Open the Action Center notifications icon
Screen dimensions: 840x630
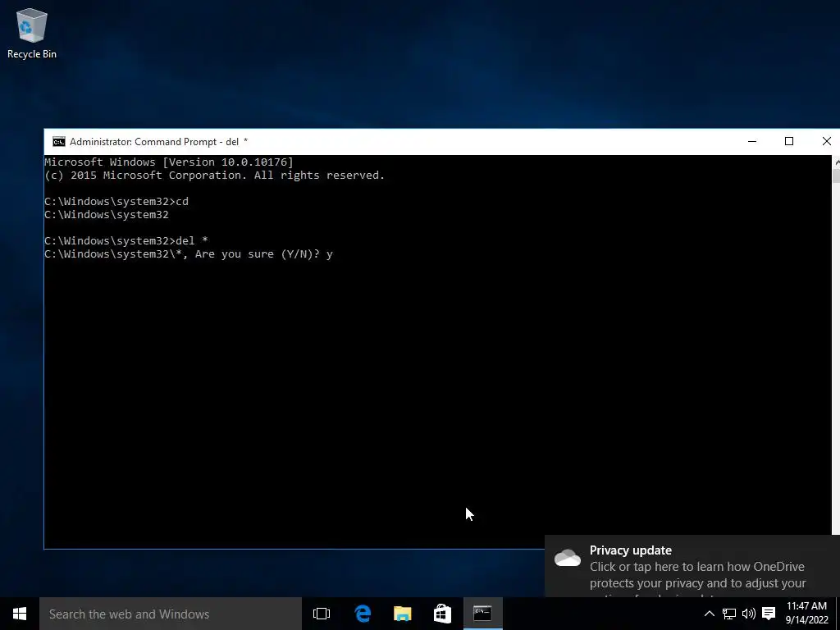click(x=769, y=614)
